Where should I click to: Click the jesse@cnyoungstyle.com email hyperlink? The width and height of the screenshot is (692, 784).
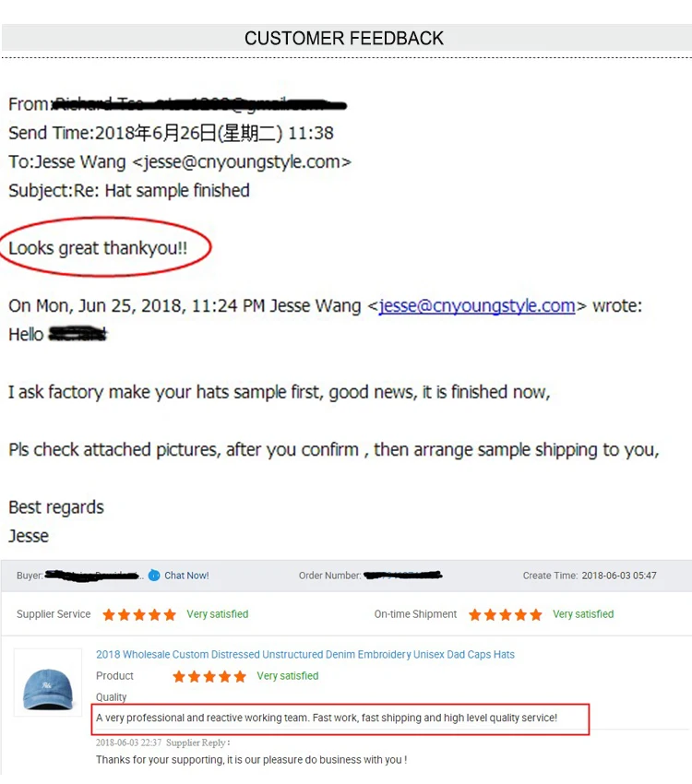(x=477, y=305)
